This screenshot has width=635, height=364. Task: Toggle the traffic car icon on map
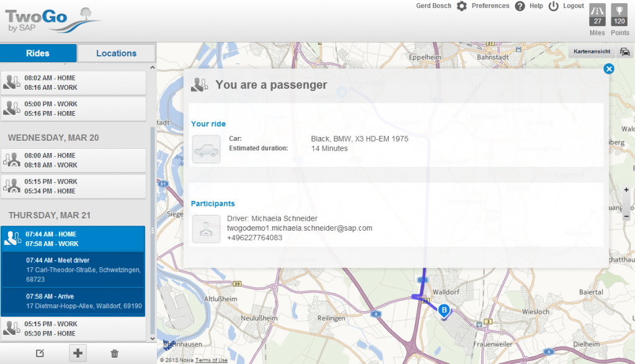625,52
